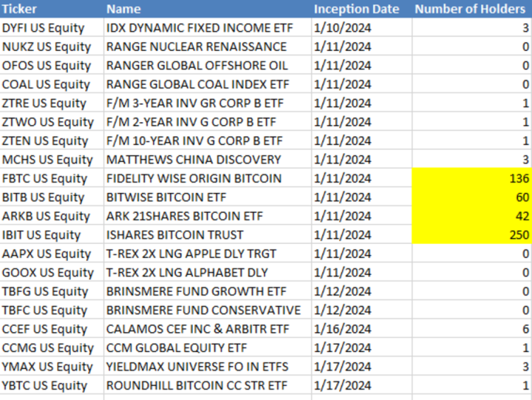Select RANGE NUCLEAR RENAISSANCE name cell
The image size is (532, 400).
[208, 46]
